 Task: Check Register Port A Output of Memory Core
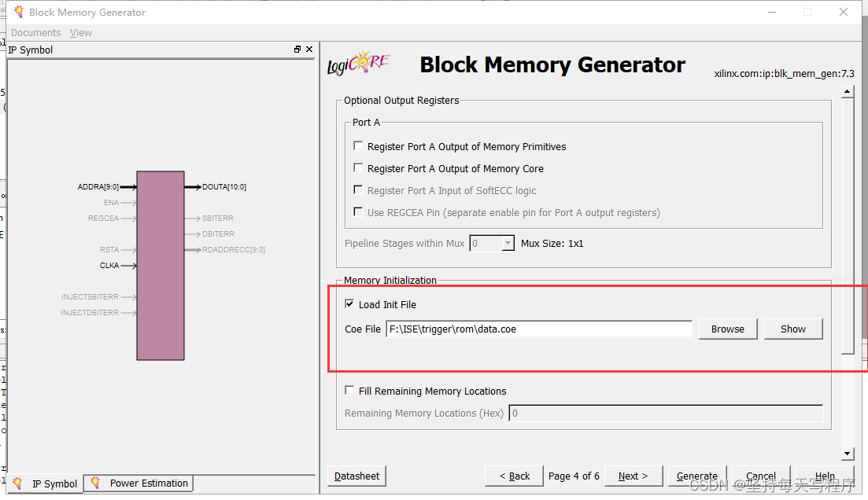pyautogui.click(x=358, y=168)
